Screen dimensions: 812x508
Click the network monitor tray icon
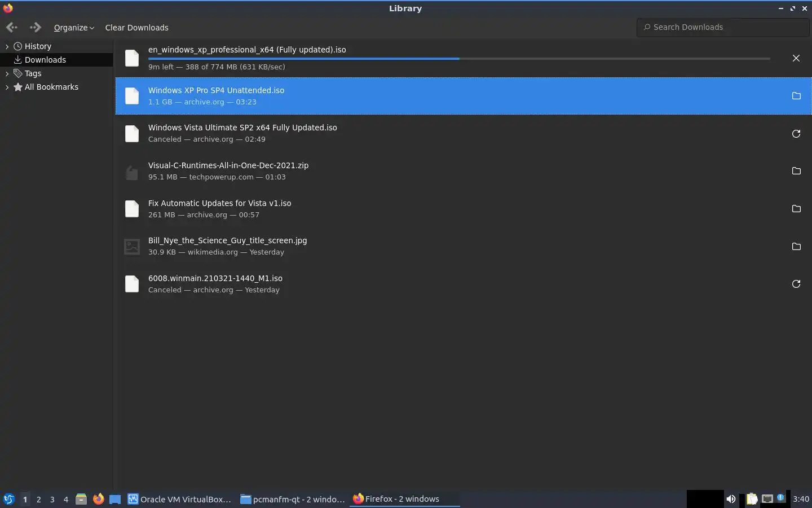coord(767,499)
